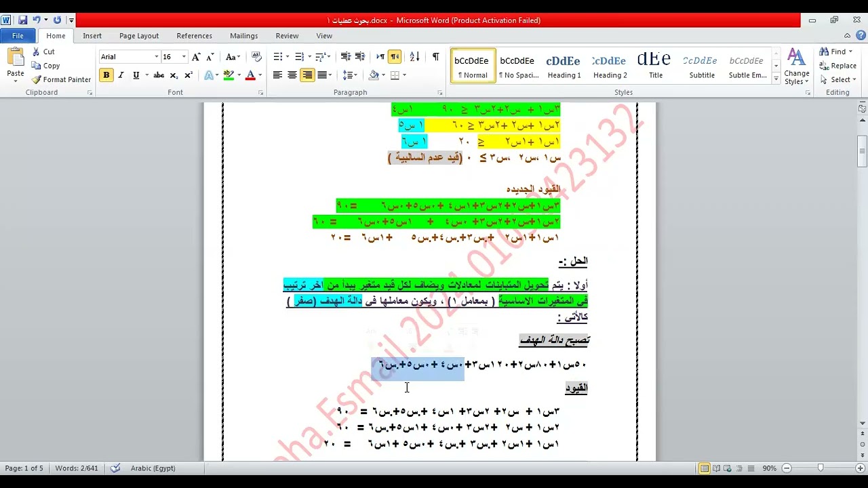Viewport: 868px width, 488px height.
Task: Open the Find dropdown arrow
Action: pyautogui.click(x=850, y=52)
